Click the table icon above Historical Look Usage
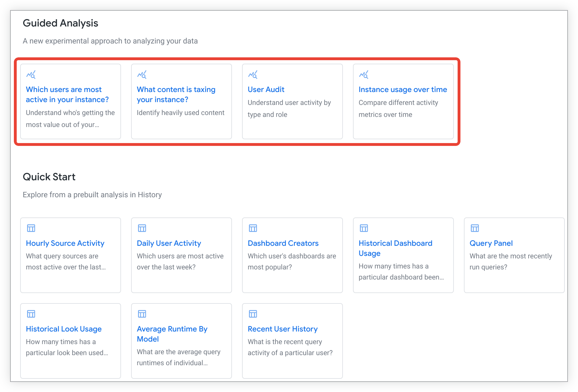Viewport: 578px width, 392px height. (x=31, y=314)
